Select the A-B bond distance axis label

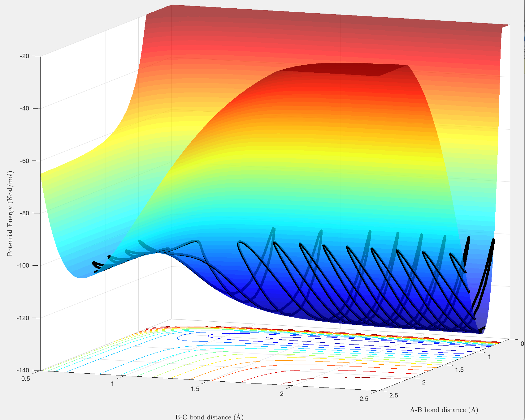(444, 410)
